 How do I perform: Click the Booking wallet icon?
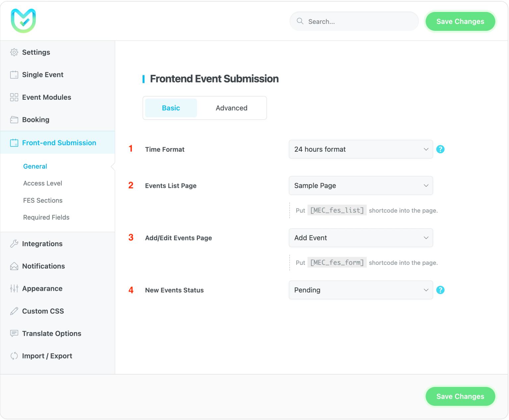point(14,120)
